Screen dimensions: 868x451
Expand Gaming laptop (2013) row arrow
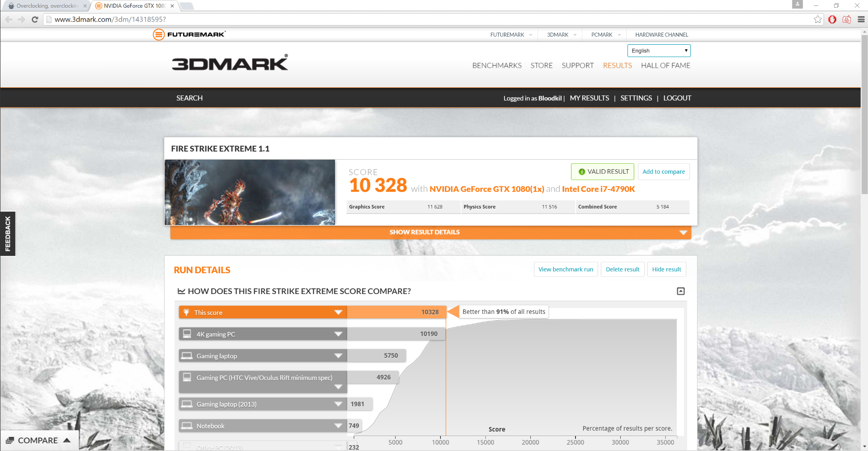click(x=338, y=404)
